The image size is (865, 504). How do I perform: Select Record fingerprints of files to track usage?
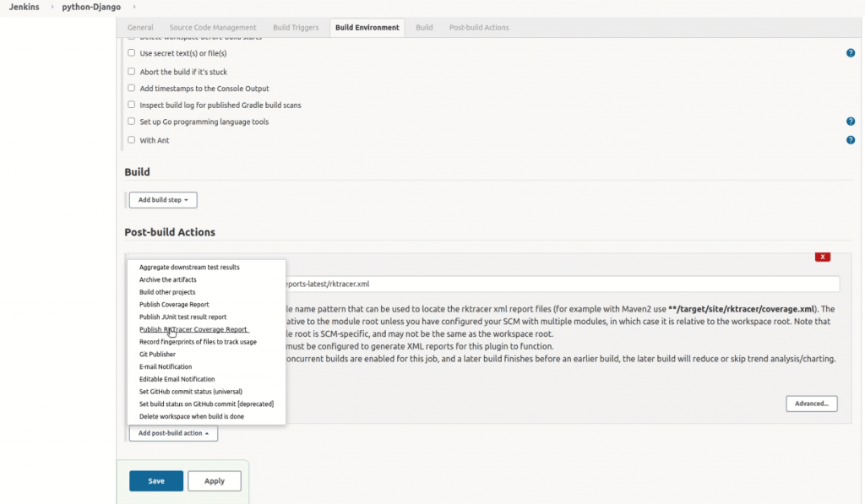(198, 342)
